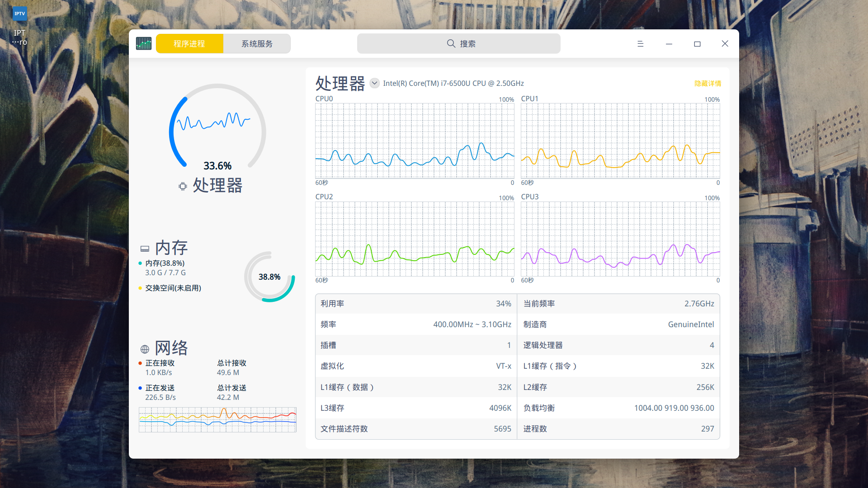Click the search magnifier icon
This screenshot has width=868, height=488.
451,44
